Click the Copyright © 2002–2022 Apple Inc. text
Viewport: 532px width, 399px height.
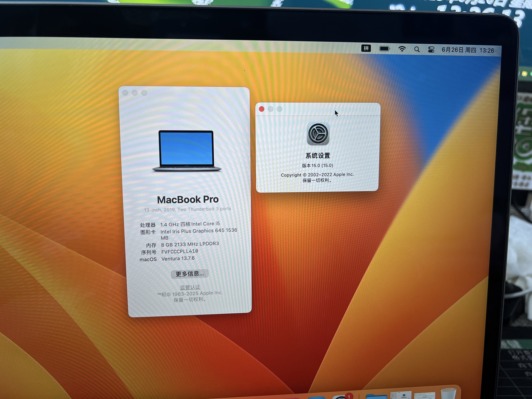click(318, 175)
